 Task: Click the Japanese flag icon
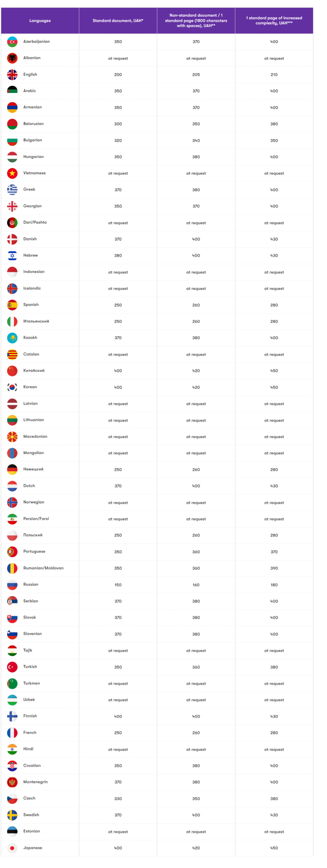tap(12, 848)
